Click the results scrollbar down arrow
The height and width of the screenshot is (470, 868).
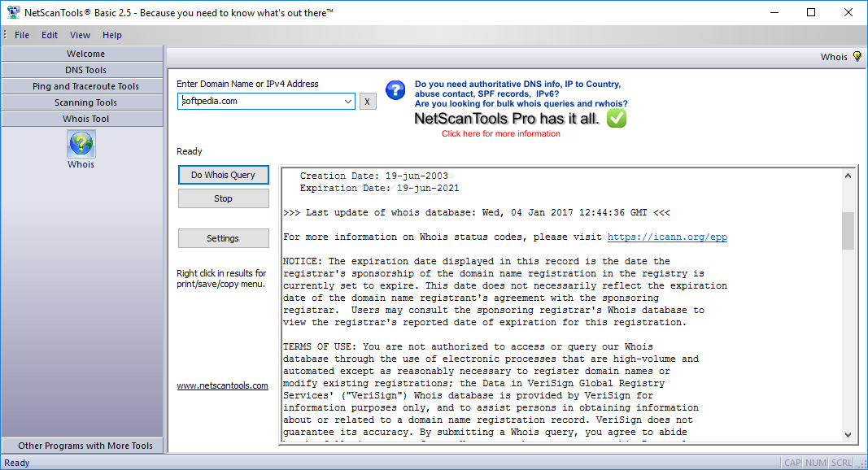(x=848, y=434)
